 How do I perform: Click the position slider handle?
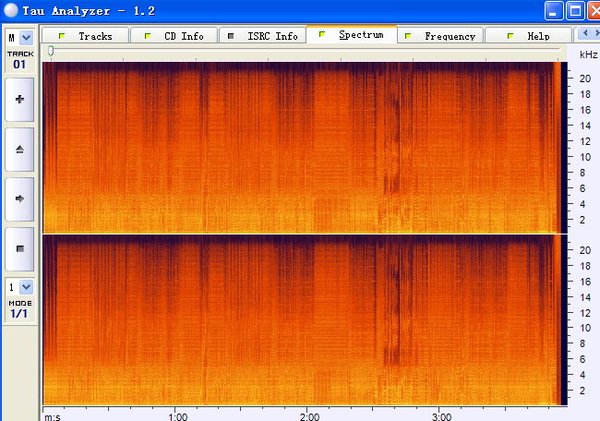coord(51,51)
